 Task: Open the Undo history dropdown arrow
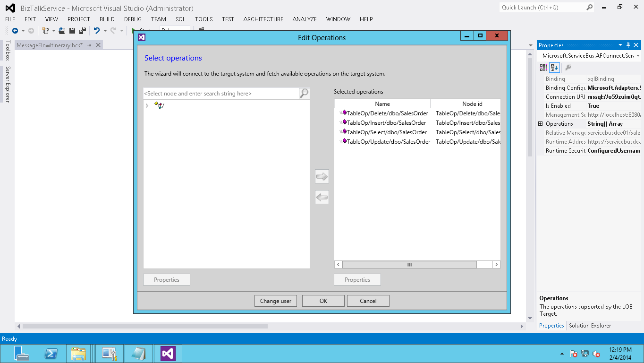pyautogui.click(x=105, y=31)
